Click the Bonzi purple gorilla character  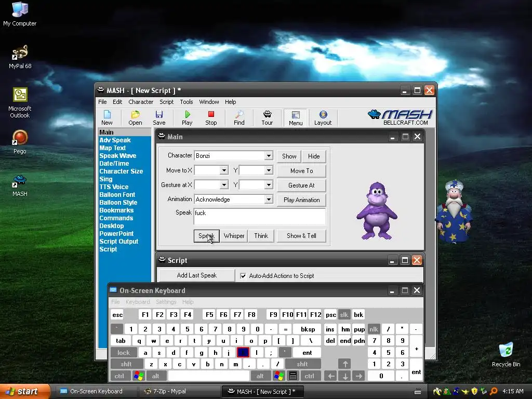[377, 211]
